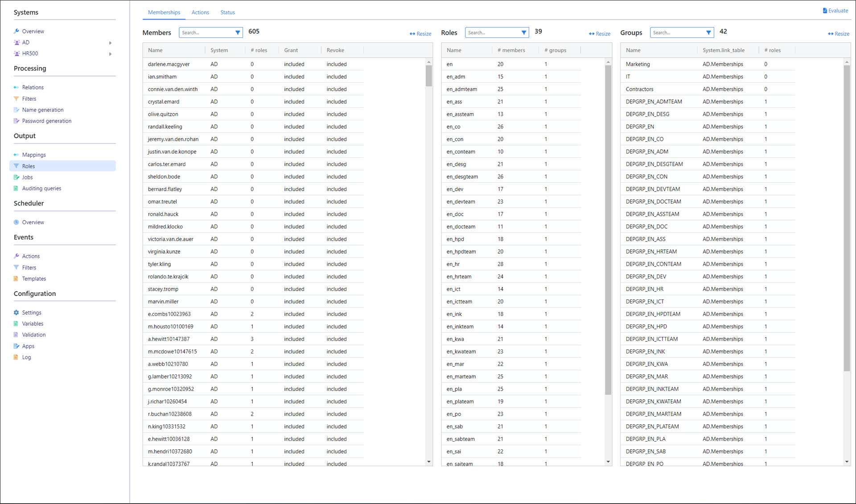
Task: Click the Templates icon under Events
Action: pos(16,279)
